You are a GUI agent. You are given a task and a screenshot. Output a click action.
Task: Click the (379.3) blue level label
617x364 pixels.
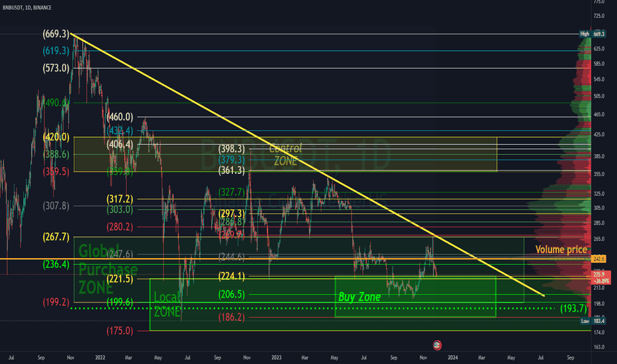coord(232,159)
